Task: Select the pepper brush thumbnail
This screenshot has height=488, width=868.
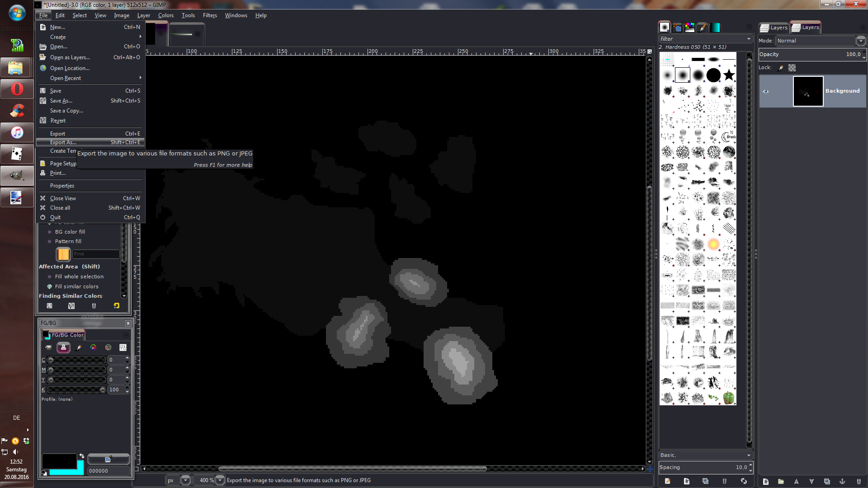Action: (x=728, y=398)
